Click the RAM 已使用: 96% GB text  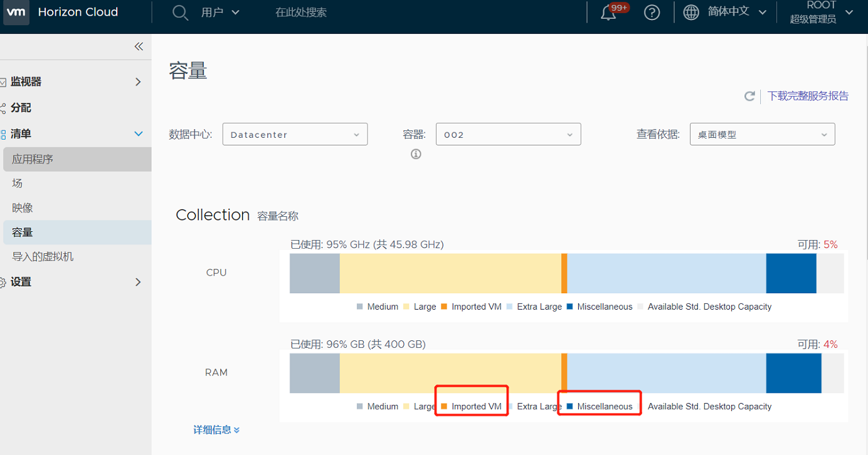click(x=358, y=344)
